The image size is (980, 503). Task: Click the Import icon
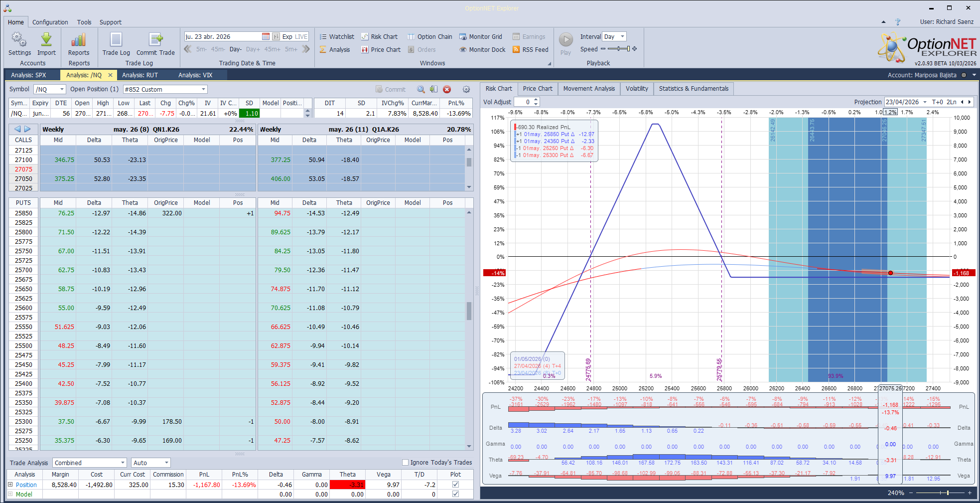[46, 44]
